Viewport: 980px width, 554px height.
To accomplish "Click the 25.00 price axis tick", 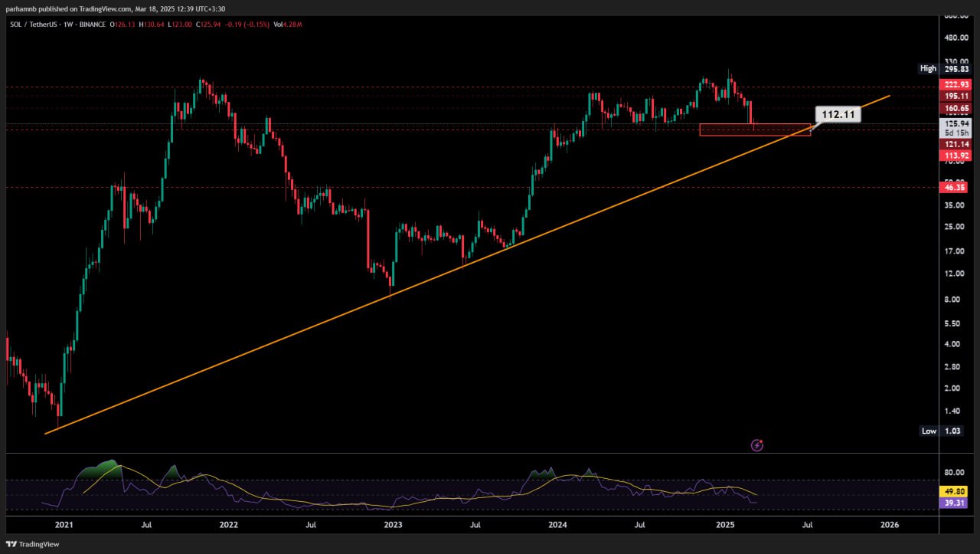I will 956,227.
